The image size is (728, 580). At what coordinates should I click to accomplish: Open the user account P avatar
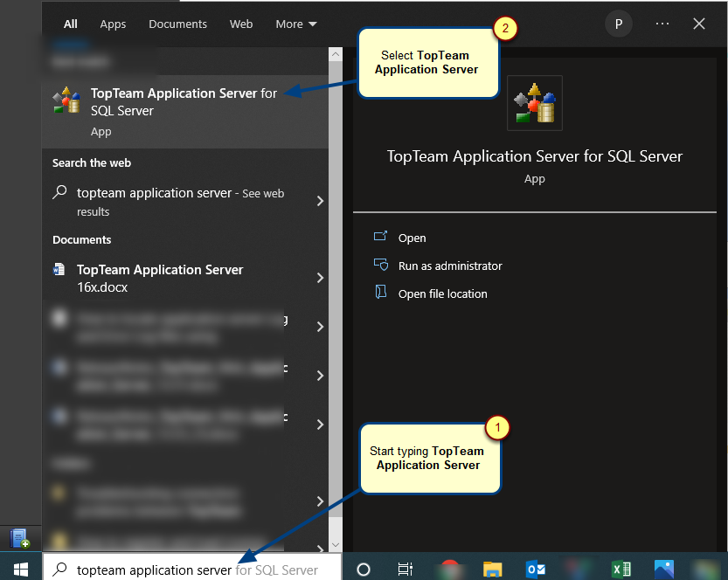[619, 24]
